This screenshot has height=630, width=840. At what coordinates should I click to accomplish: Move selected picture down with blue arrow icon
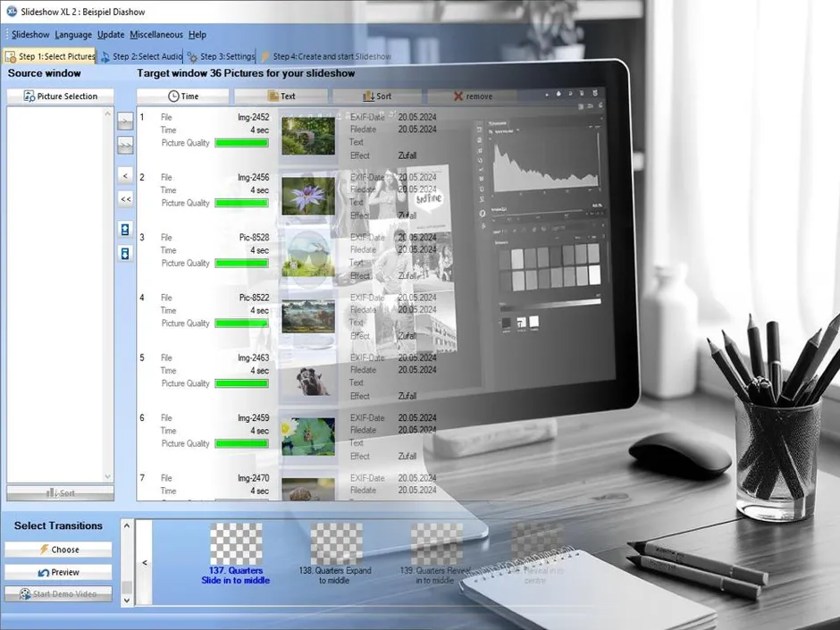125,254
